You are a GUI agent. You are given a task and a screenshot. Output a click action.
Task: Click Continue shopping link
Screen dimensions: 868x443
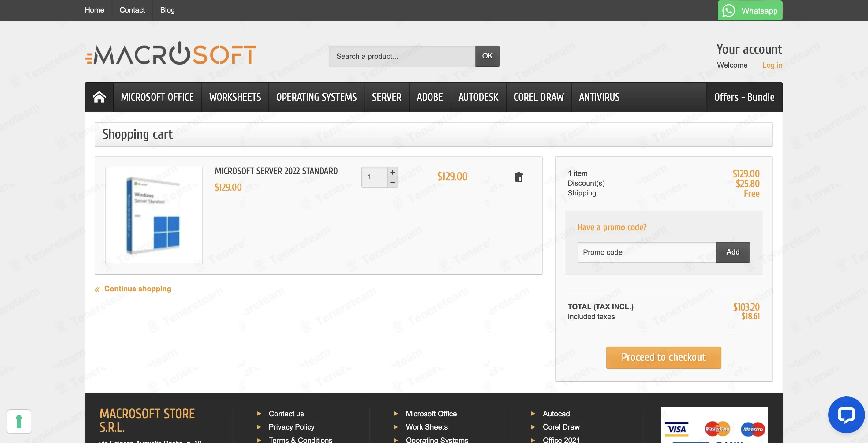click(x=137, y=289)
